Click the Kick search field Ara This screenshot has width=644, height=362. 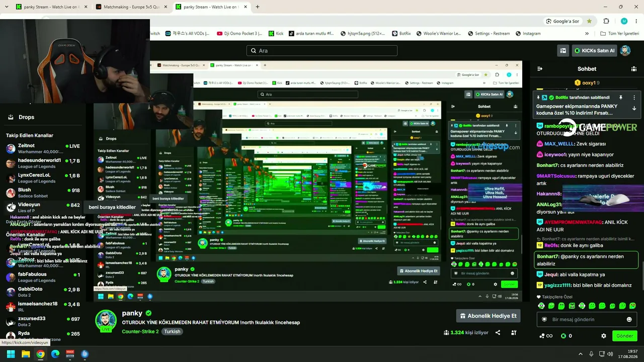click(322, 51)
